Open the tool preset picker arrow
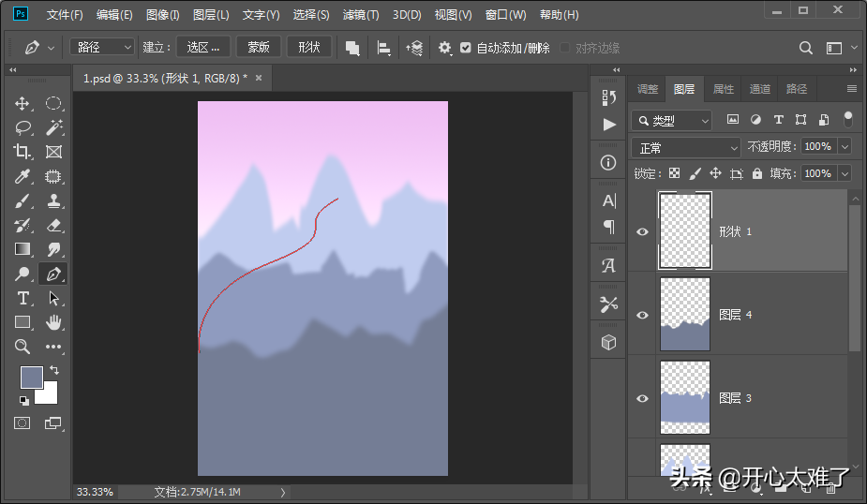The image size is (867, 504). pyautogui.click(x=51, y=48)
